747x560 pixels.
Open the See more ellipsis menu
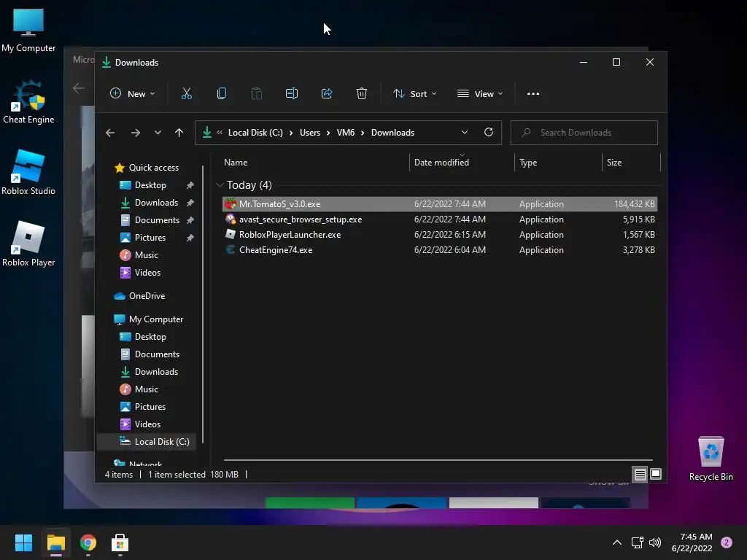pyautogui.click(x=533, y=94)
